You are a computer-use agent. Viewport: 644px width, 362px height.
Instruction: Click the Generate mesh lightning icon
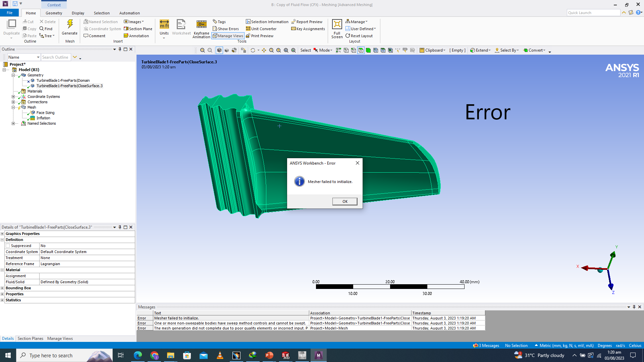(x=70, y=24)
